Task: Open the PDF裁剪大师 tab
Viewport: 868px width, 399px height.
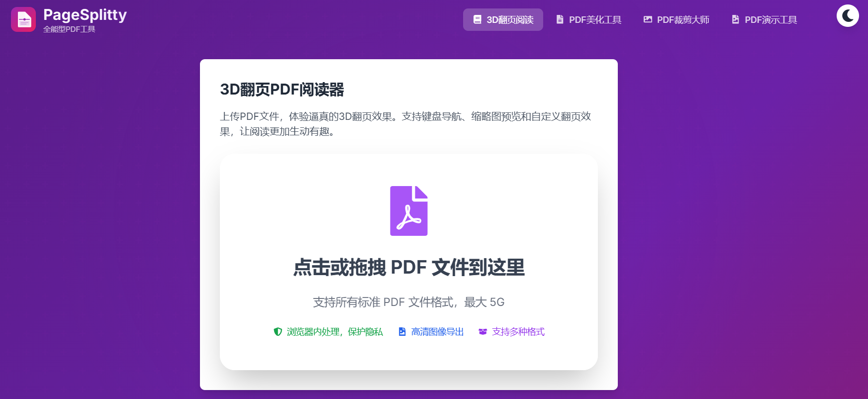Action: point(676,19)
